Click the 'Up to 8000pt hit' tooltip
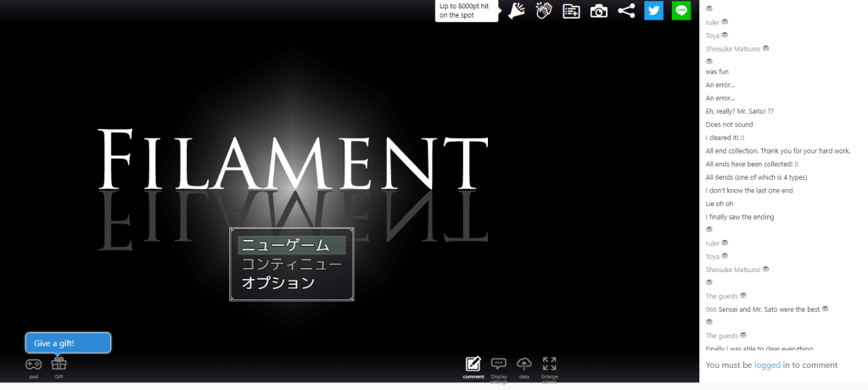The width and height of the screenshot is (868, 390). [x=465, y=11]
